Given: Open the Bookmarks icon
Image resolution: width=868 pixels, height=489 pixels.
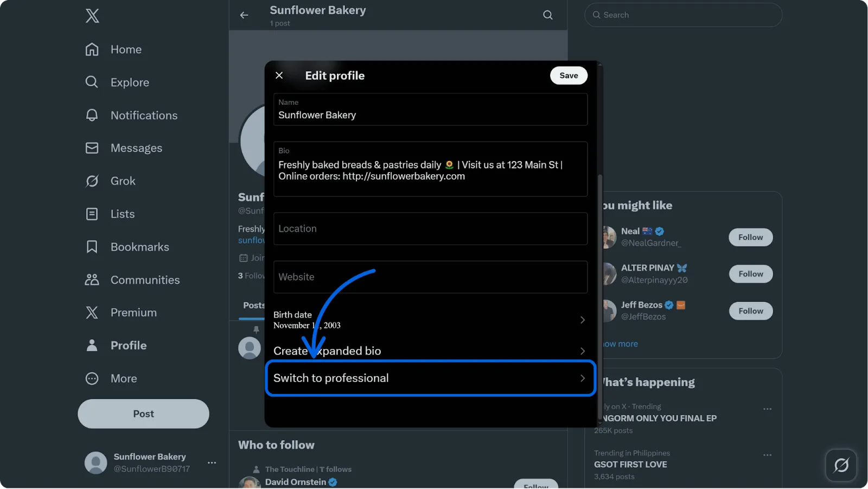Looking at the screenshot, I should (x=92, y=246).
